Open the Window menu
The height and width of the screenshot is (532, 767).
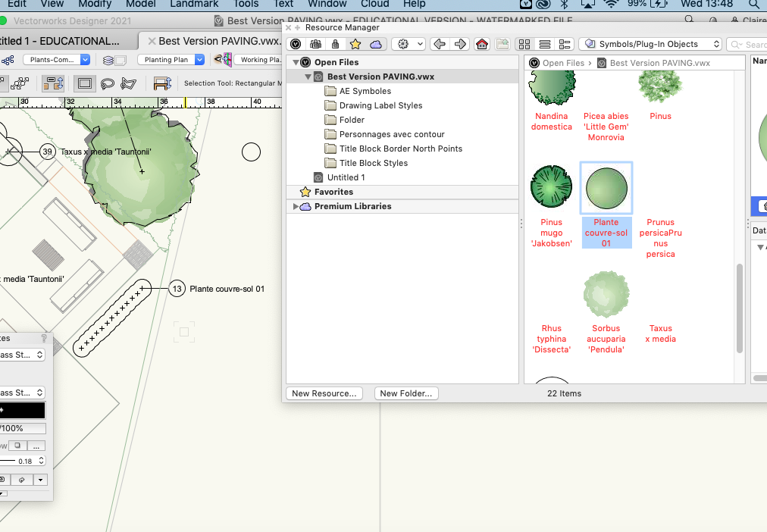point(327,5)
